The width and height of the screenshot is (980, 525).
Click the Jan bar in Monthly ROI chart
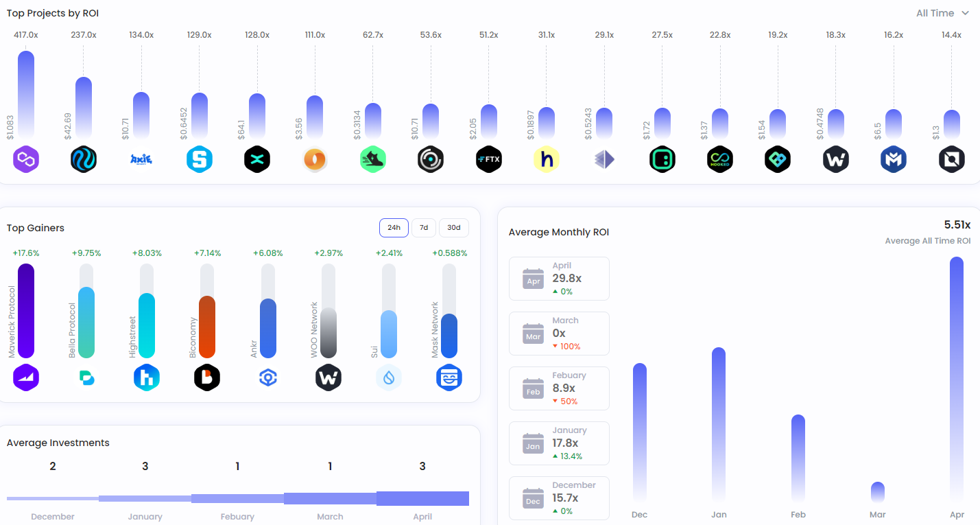pyautogui.click(x=719, y=425)
